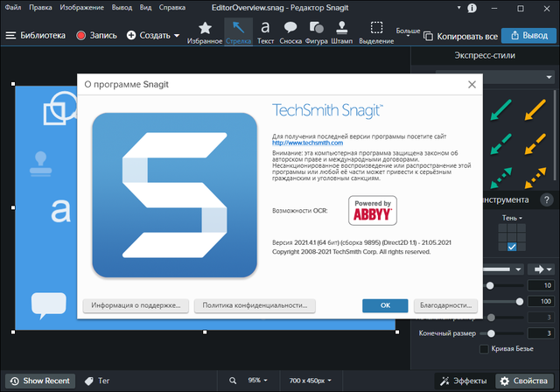560x392 pixels.
Task: Select the Callout tool
Action: (x=290, y=32)
